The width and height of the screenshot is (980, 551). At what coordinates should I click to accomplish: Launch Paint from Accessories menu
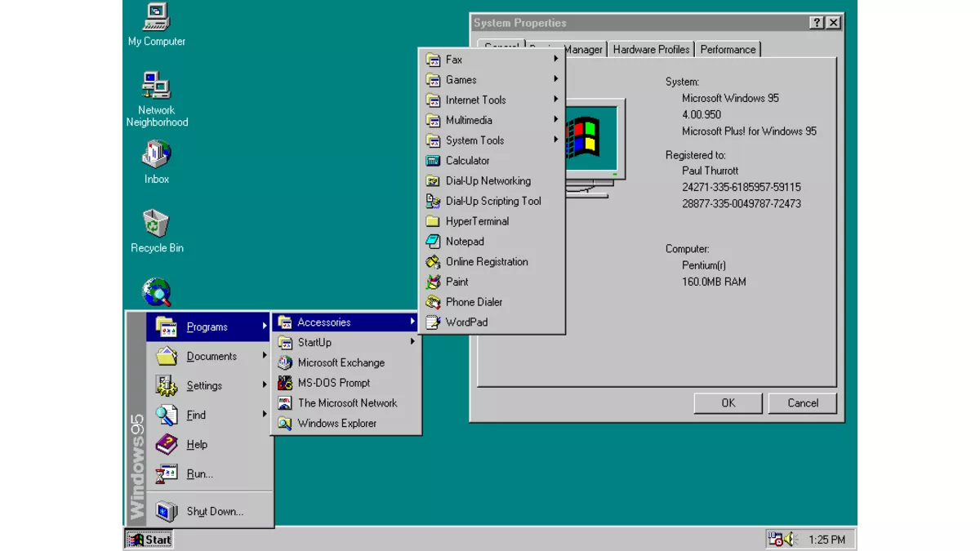[457, 282]
